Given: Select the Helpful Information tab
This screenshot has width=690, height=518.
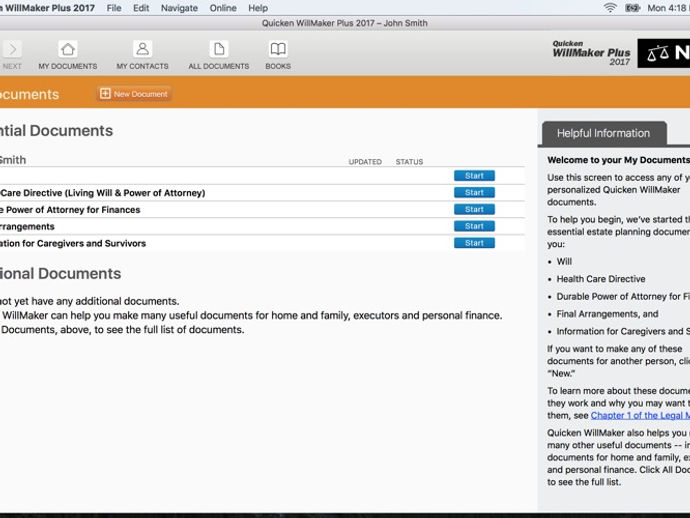Looking at the screenshot, I should (x=604, y=133).
